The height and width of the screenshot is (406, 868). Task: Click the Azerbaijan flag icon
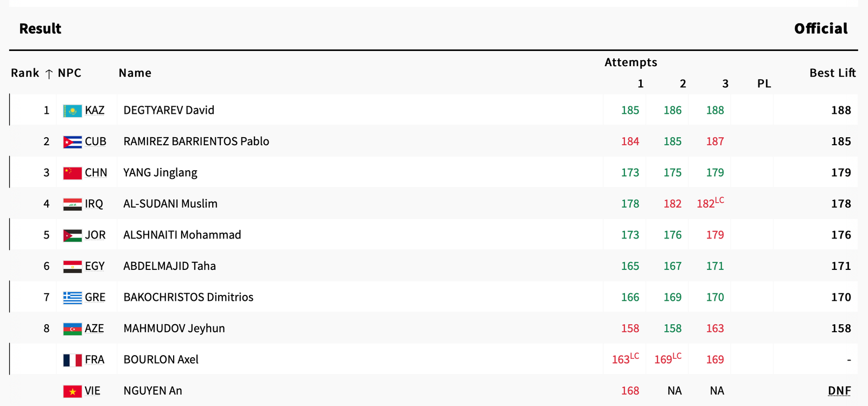click(x=72, y=329)
